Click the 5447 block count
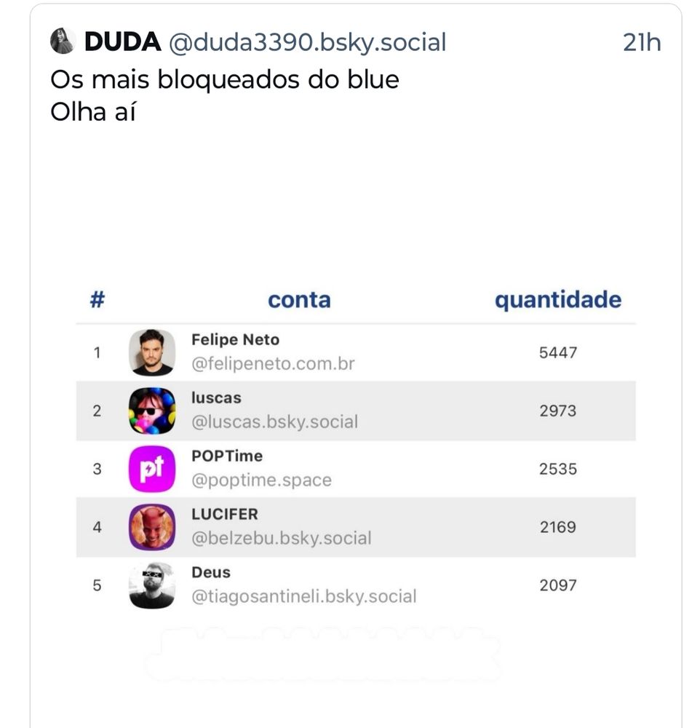This screenshot has width=700, height=728. pyautogui.click(x=558, y=353)
